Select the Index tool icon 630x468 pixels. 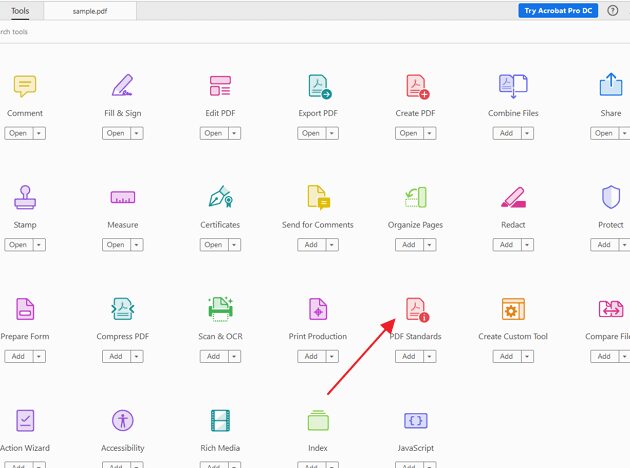click(318, 420)
